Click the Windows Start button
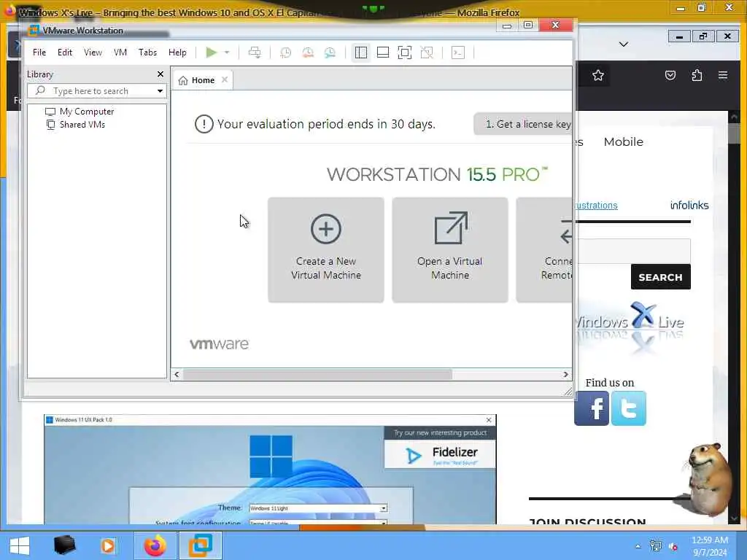 click(x=20, y=545)
